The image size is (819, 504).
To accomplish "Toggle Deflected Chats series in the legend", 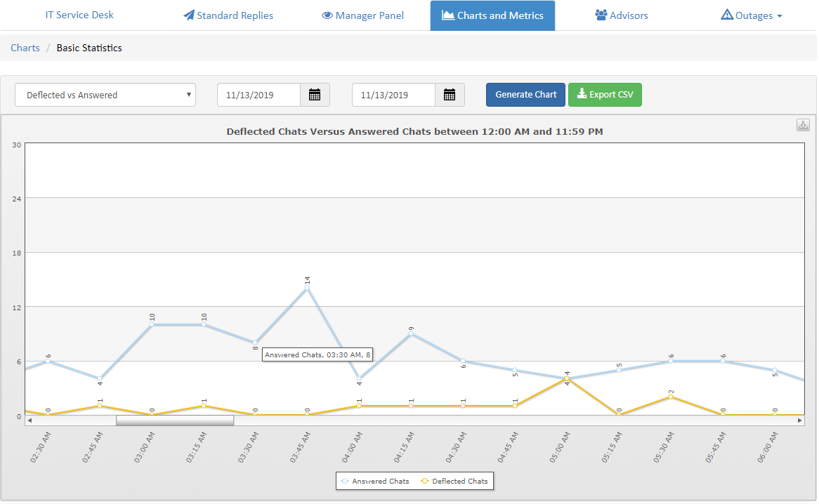I will (454, 481).
